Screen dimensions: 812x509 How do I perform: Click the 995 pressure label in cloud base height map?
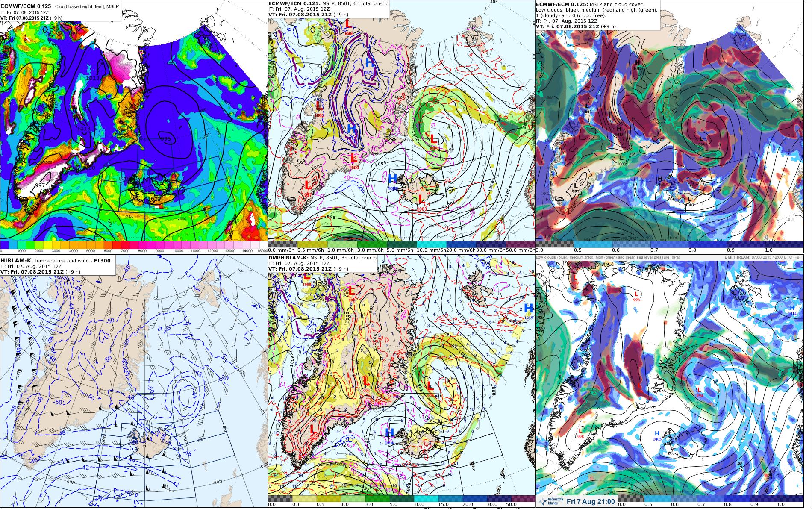[x=166, y=139]
